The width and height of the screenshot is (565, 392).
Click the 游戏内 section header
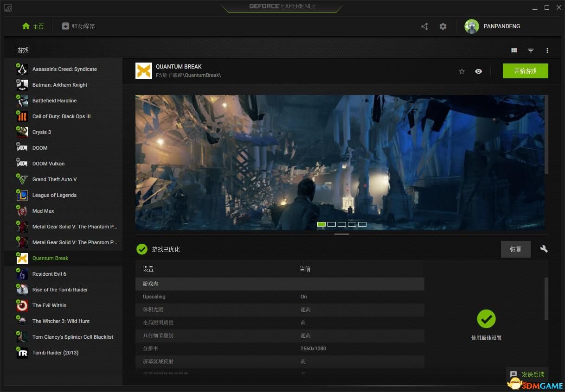click(x=280, y=284)
